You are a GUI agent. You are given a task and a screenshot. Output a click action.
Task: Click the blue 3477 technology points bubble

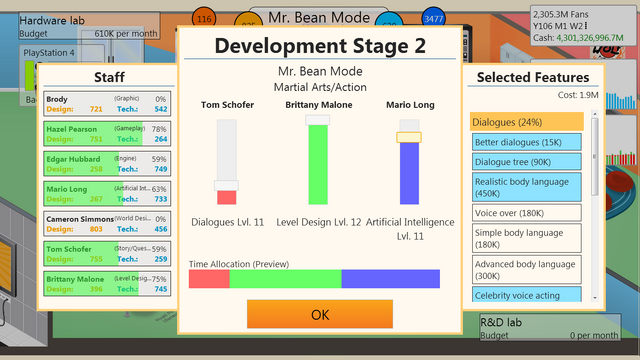coord(433,18)
